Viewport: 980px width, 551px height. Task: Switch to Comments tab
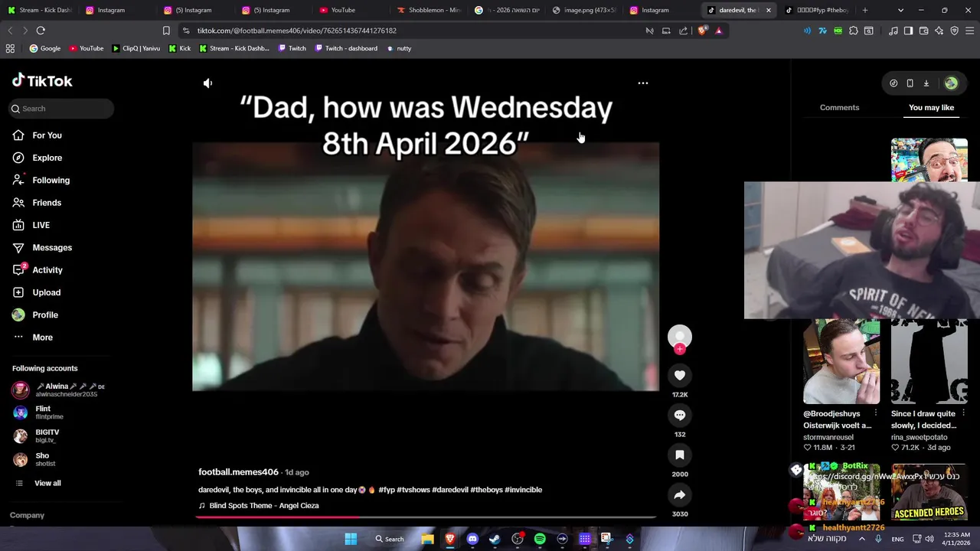(x=839, y=107)
